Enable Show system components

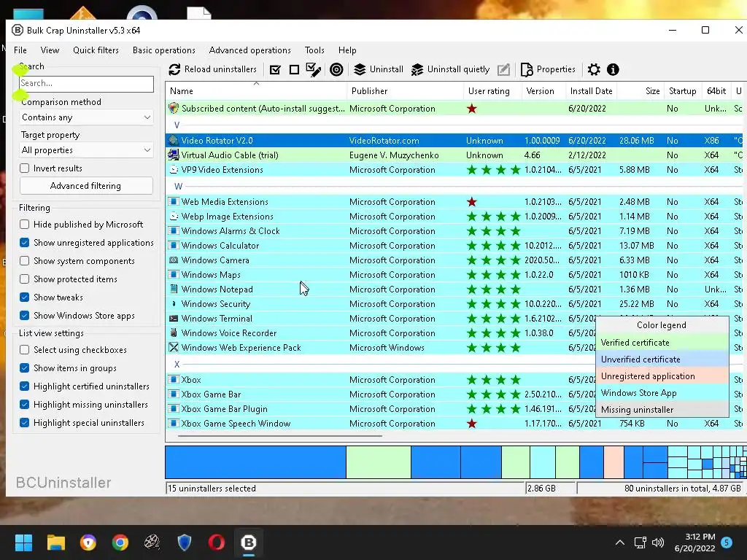pyautogui.click(x=24, y=261)
